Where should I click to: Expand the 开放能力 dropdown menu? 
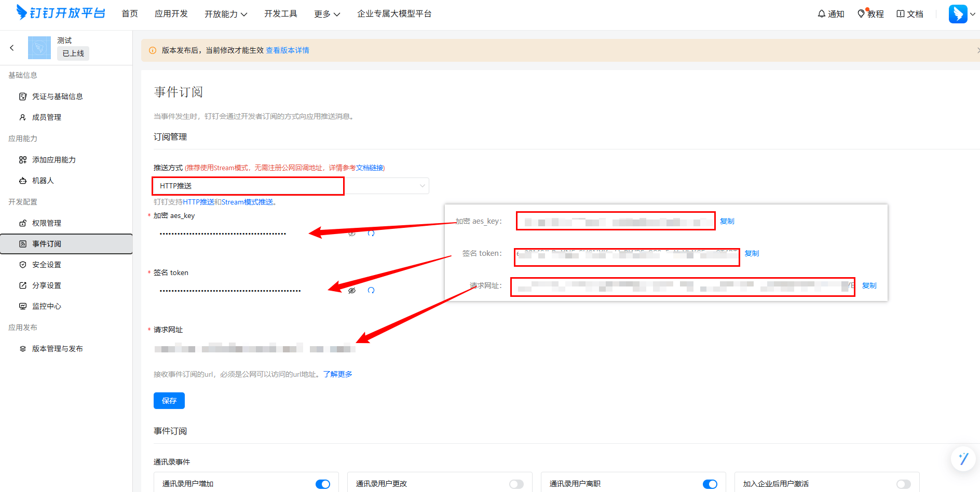[226, 14]
